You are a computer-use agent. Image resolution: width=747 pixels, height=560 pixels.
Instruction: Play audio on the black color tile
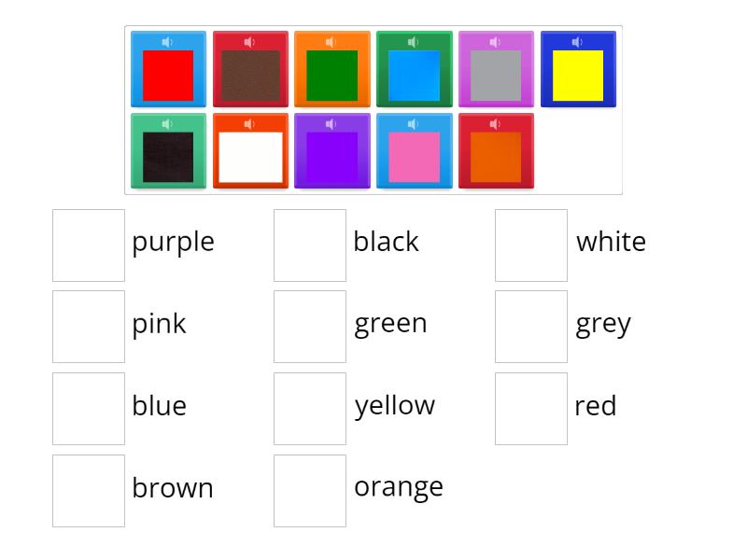[168, 122]
